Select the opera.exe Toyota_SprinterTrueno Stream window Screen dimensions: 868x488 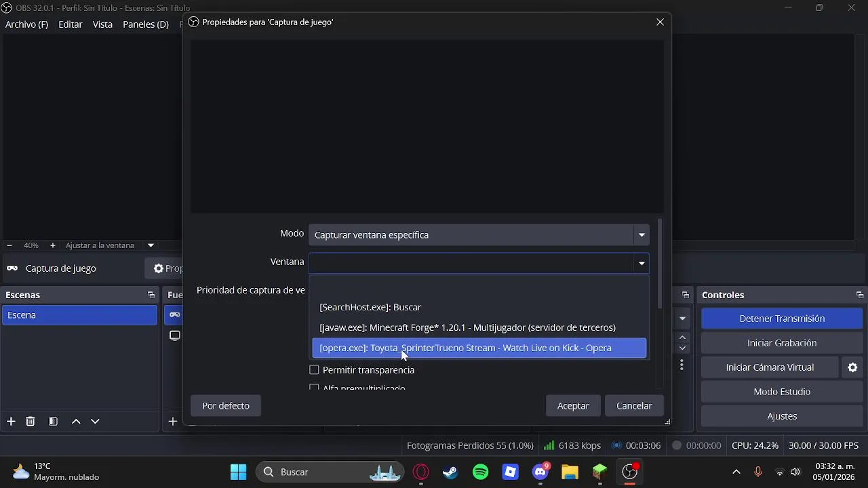tap(479, 348)
